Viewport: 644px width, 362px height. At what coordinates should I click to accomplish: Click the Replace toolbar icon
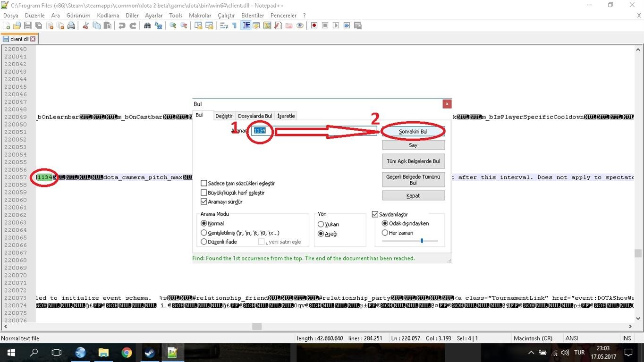[158, 25]
